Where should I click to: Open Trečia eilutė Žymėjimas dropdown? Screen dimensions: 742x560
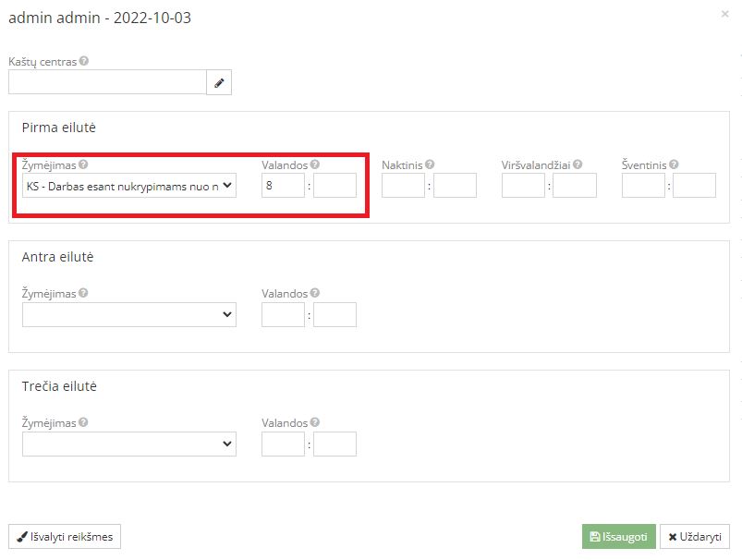click(129, 444)
